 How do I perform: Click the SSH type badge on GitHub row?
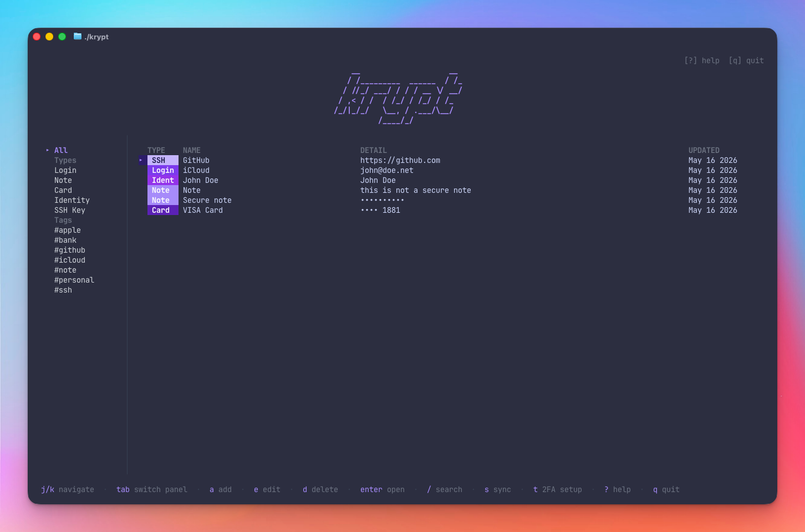point(163,160)
